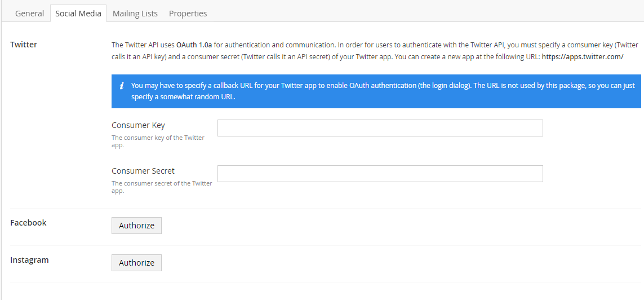Select the Twitter section heading
Viewport: 644px width, 300px height.
24,45
